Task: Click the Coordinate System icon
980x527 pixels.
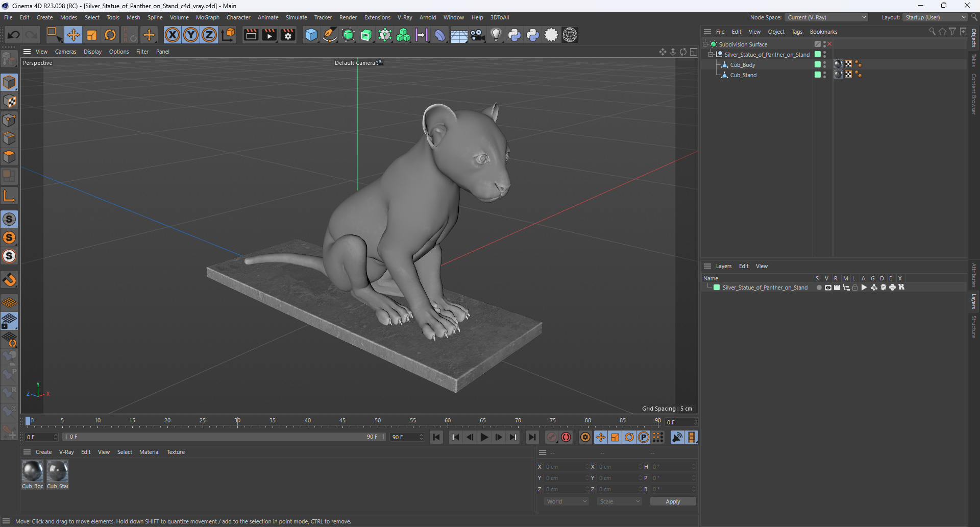Action: (229, 35)
